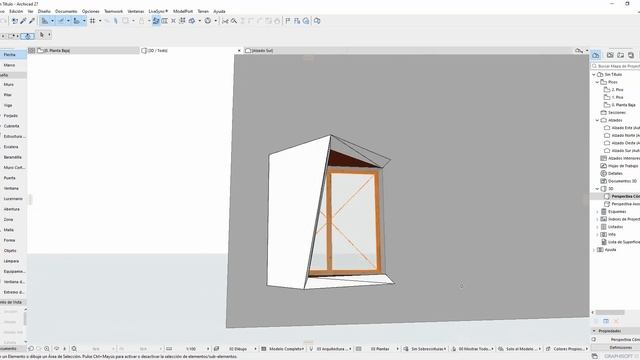This screenshot has height=360, width=640.
Task: Switch to the 3D / Todo tab
Action: tap(191, 51)
